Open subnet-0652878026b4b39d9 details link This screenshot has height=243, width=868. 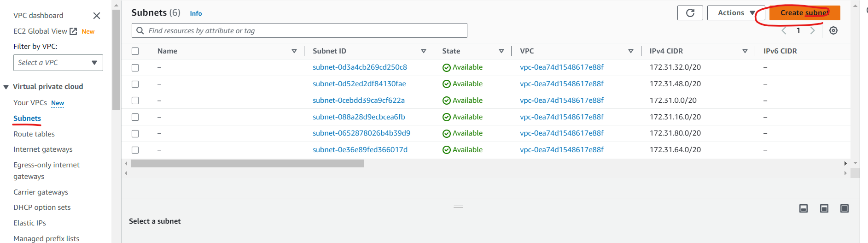pyautogui.click(x=361, y=133)
